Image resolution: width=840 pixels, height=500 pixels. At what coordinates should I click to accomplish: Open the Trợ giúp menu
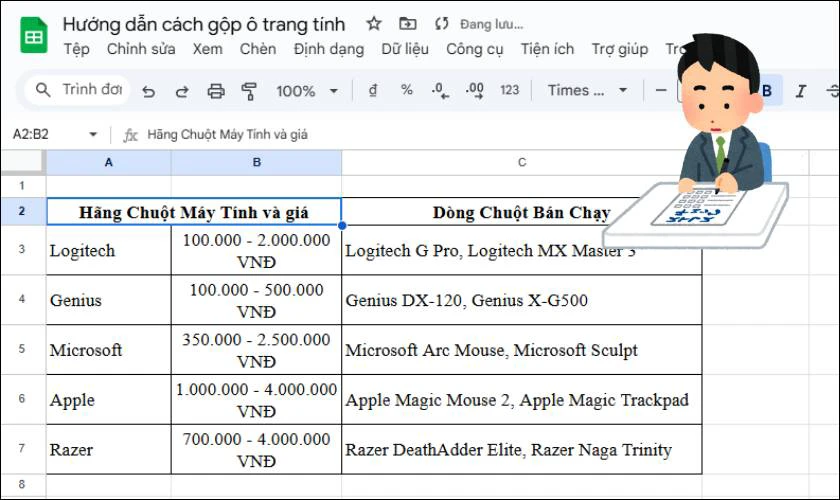point(620,49)
